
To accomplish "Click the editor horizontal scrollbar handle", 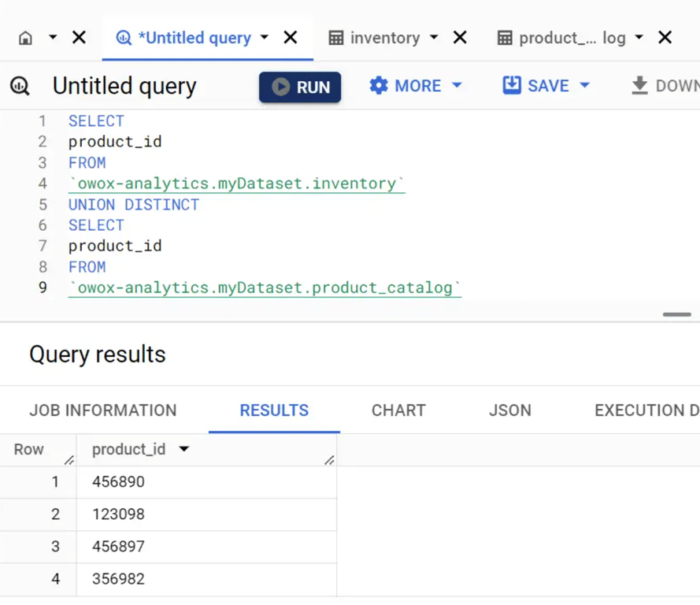I will [677, 314].
